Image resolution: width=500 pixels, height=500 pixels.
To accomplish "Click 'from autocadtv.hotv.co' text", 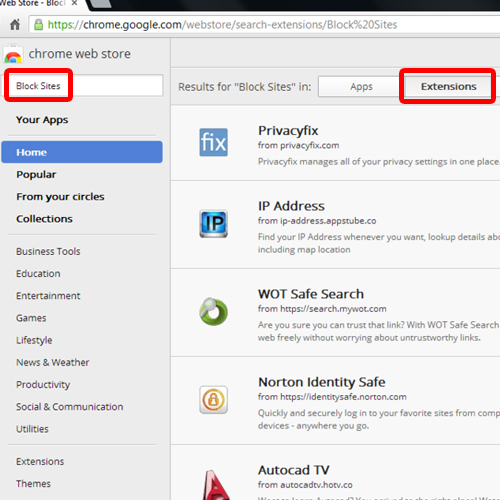I will coord(305,485).
